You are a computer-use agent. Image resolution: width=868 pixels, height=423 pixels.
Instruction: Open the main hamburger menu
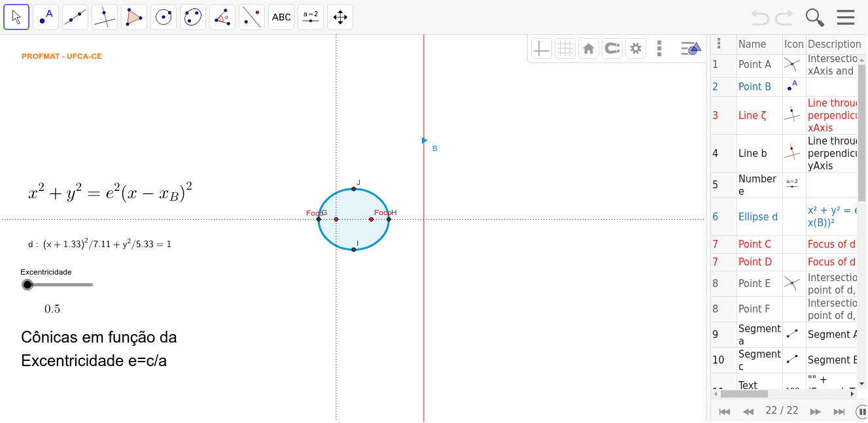click(846, 17)
